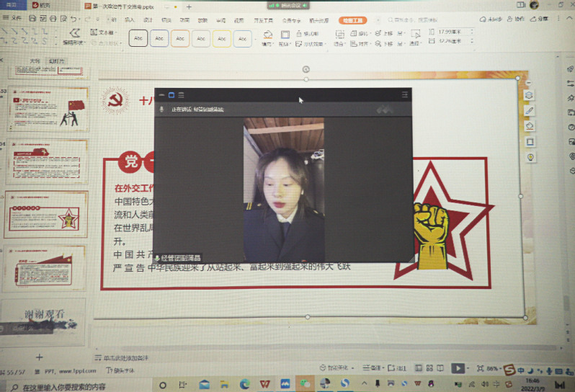The image size is (575, 392).
Task: Click the Not Synced (未同步) button
Action: 491,19
